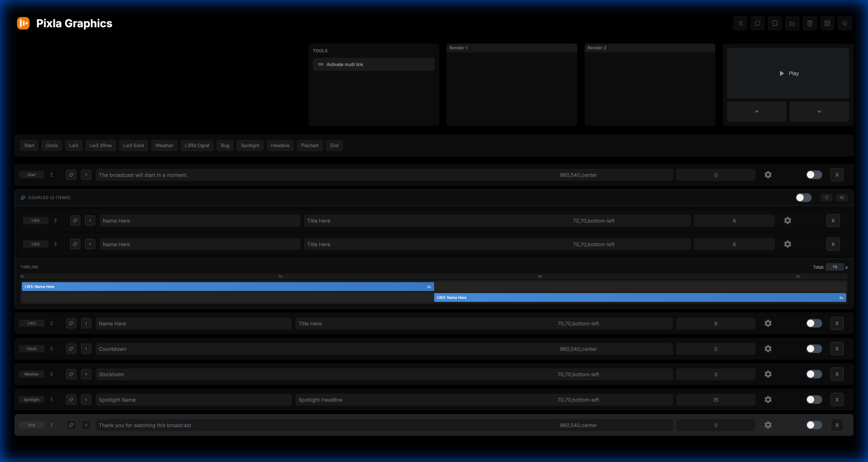Delete the project with the trash icon
The image size is (868, 462).
coord(810,23)
